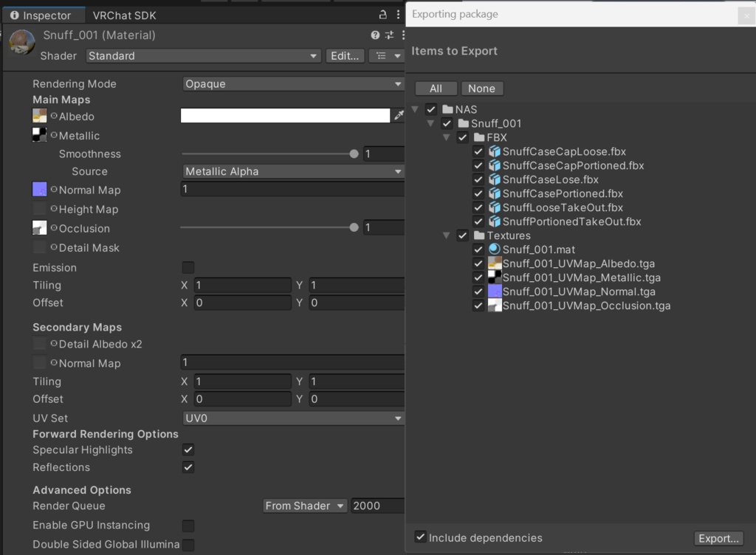Image resolution: width=756 pixels, height=555 pixels.
Task: Uncheck the Reflections checkbox
Action: tap(188, 467)
